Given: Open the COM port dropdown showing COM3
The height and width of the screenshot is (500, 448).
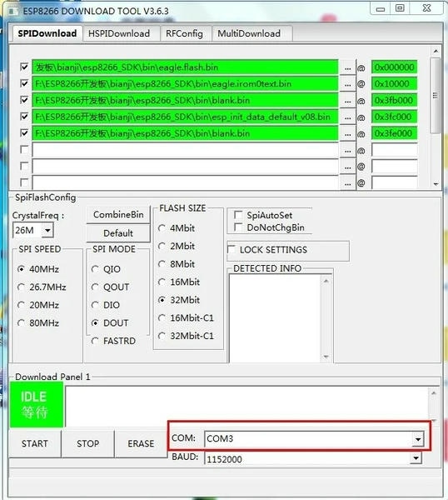Looking at the screenshot, I should [x=418, y=439].
